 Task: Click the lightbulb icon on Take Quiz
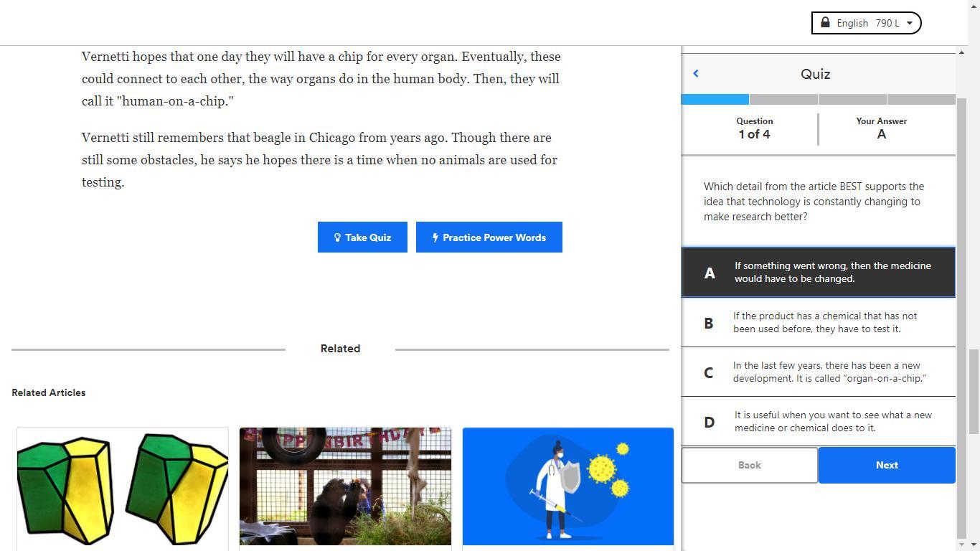pos(337,237)
